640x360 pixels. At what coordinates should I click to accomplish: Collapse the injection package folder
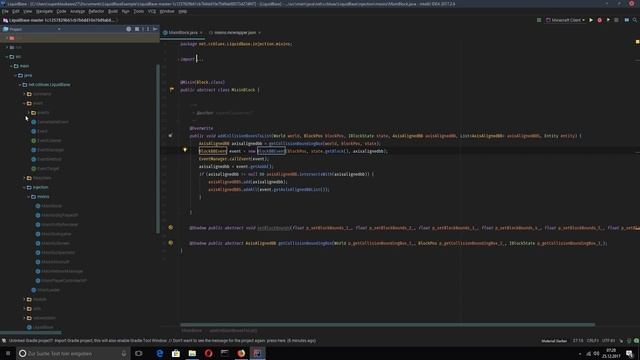coord(24,187)
